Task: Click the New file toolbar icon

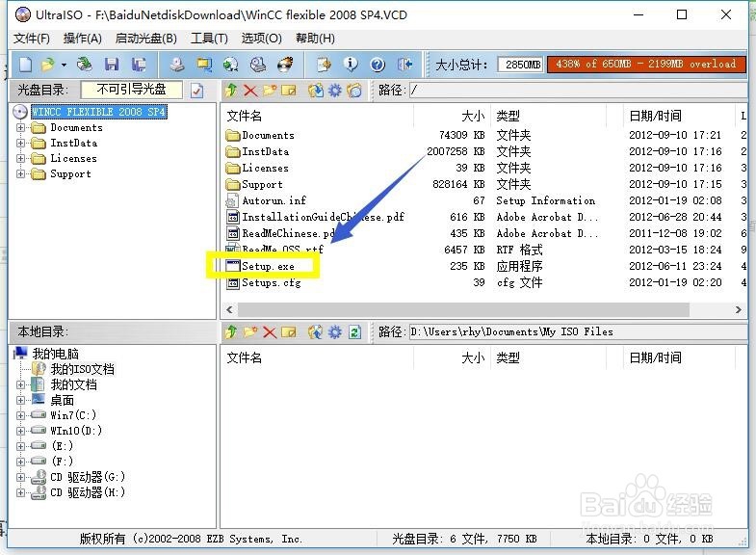Action: (x=25, y=65)
